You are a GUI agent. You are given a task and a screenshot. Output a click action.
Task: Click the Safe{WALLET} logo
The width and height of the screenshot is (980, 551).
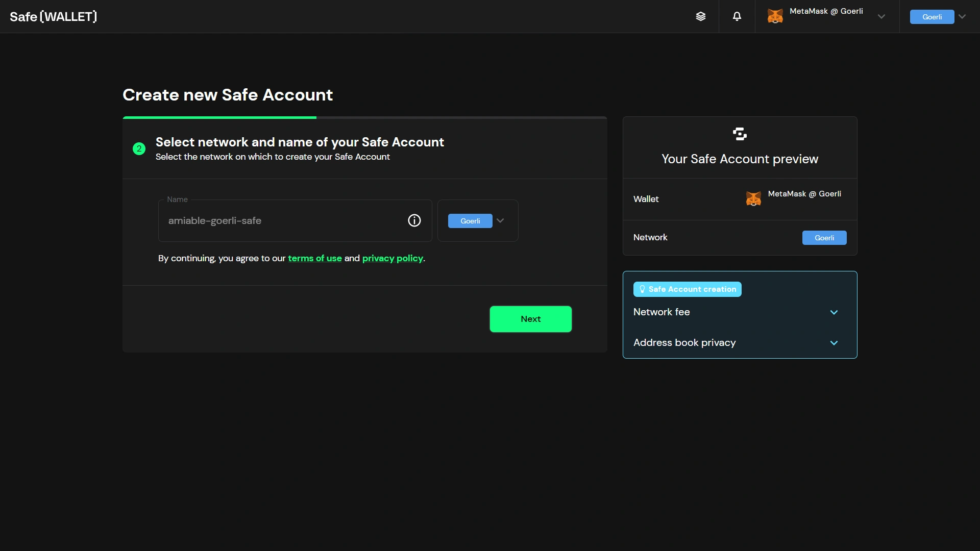[54, 16]
